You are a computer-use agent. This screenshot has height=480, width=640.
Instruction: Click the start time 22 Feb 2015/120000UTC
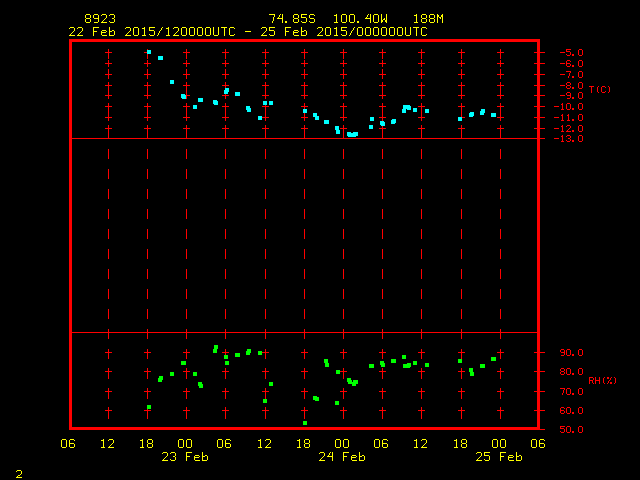tap(152, 32)
